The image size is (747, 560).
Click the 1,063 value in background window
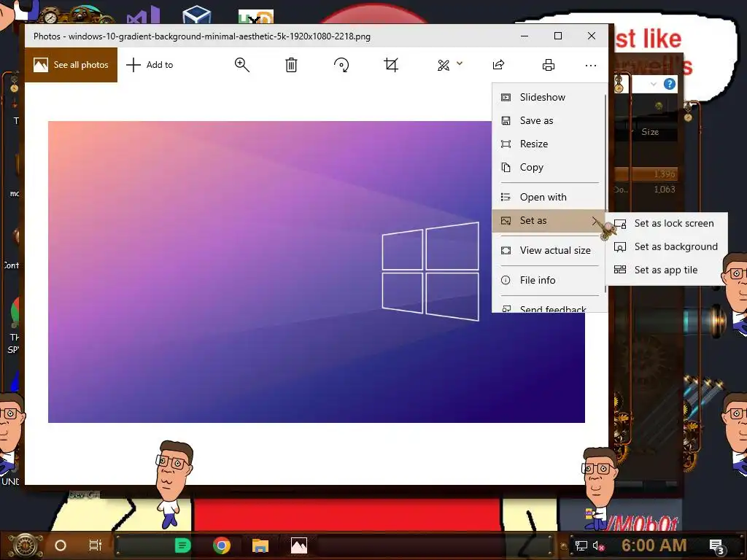(x=665, y=190)
